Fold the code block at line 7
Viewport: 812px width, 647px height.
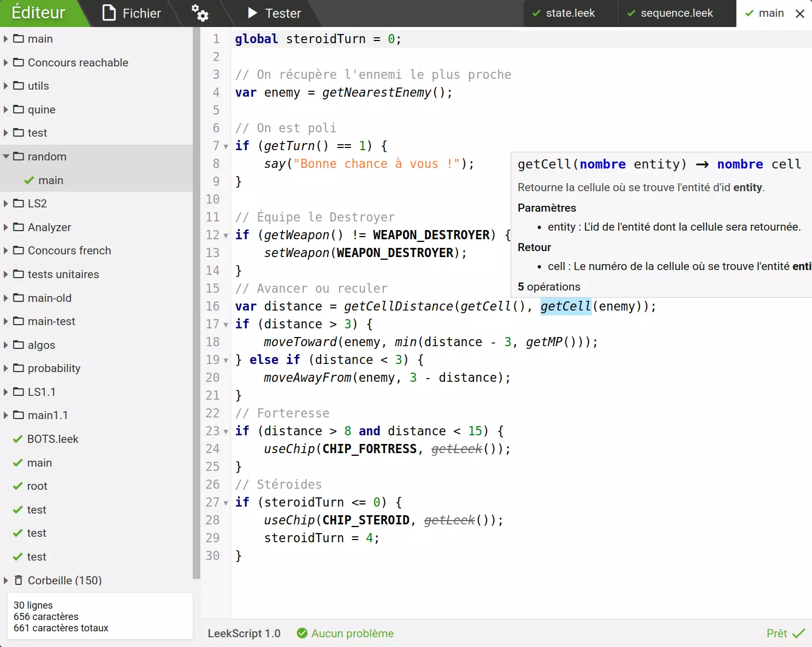[226, 146]
